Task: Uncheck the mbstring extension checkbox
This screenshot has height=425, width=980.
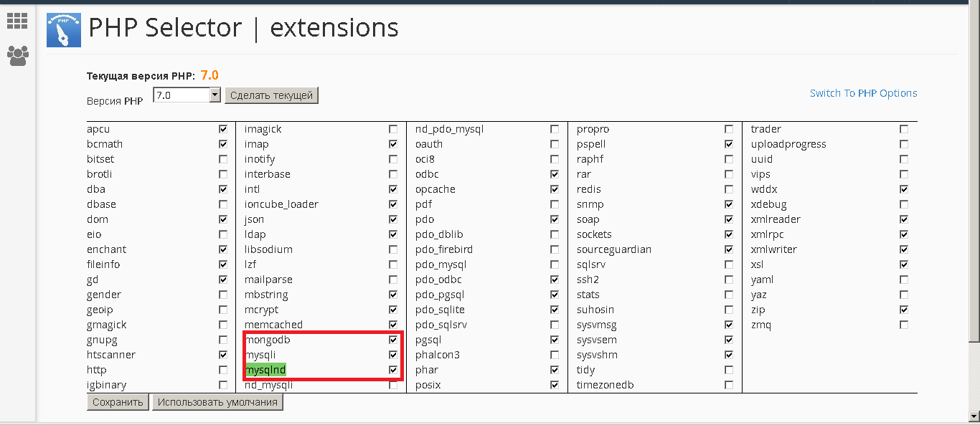Action: [x=393, y=295]
